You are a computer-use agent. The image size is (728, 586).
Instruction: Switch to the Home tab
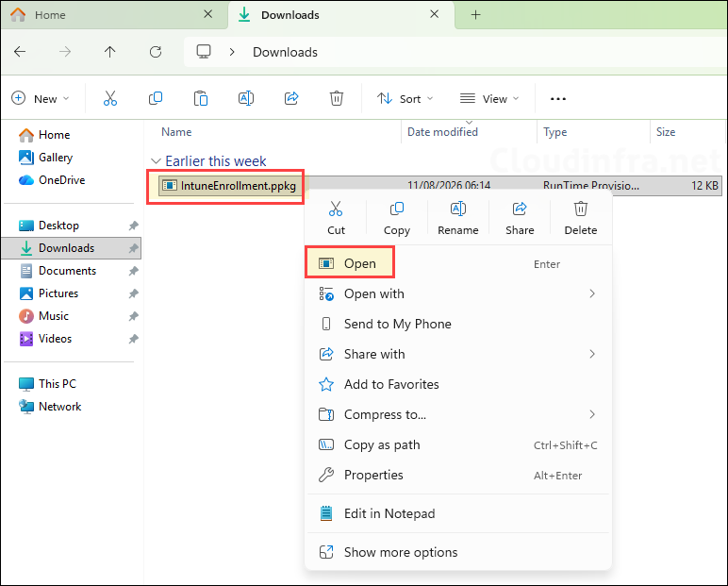coord(113,15)
